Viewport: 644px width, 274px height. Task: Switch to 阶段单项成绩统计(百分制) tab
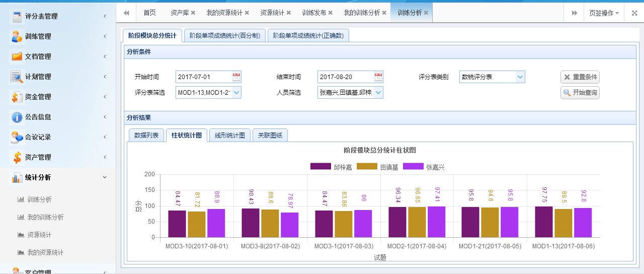click(224, 36)
